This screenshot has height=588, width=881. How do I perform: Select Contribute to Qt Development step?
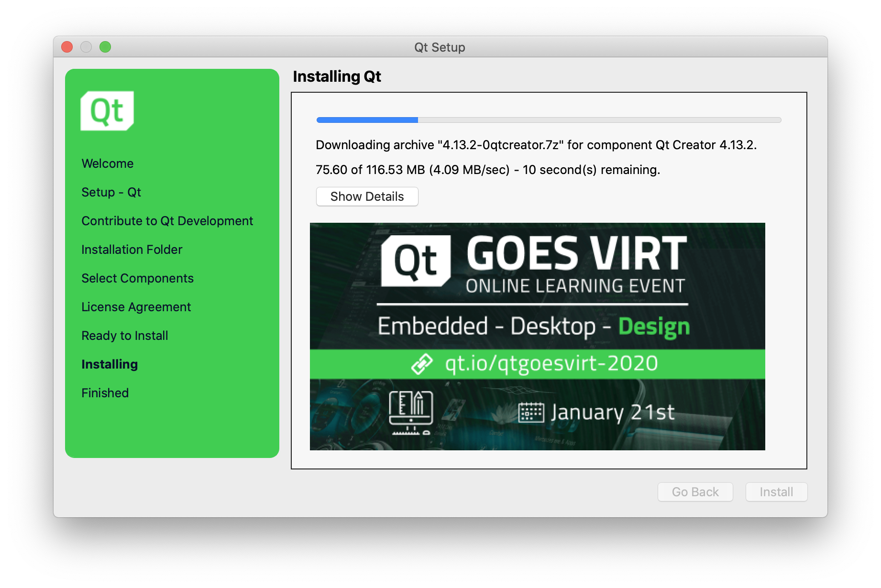tap(167, 221)
